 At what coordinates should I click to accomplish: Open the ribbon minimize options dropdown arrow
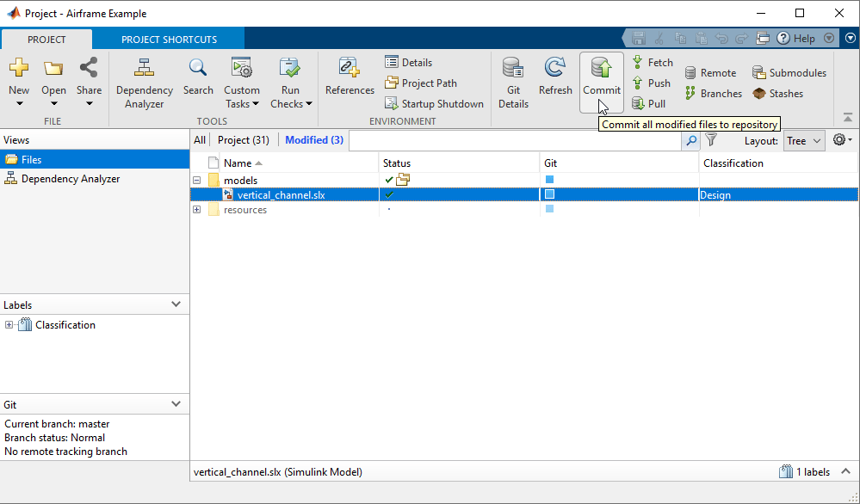point(851,39)
